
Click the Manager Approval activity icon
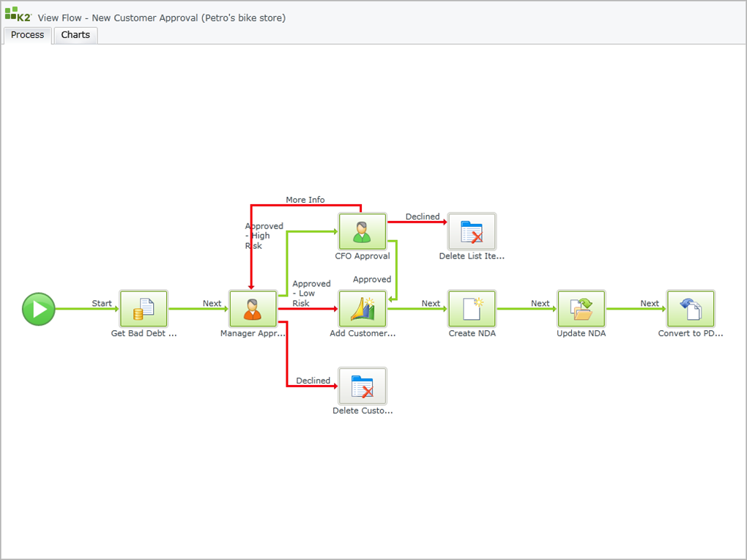[253, 309]
